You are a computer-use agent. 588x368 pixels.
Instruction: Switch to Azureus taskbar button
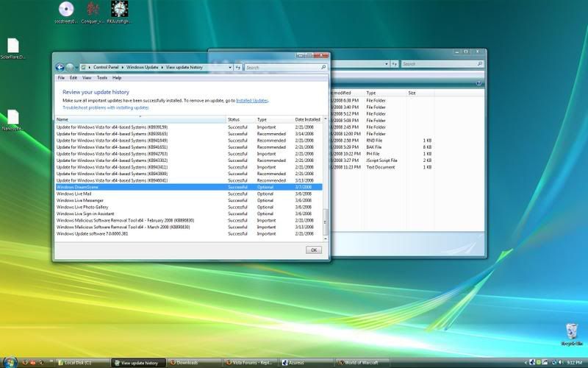point(306,363)
